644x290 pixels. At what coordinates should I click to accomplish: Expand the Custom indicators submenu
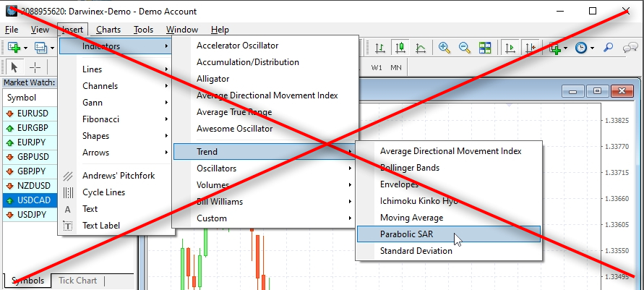265,218
